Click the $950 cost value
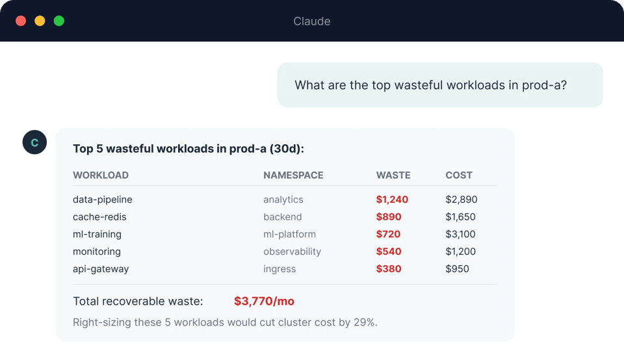 (457, 269)
